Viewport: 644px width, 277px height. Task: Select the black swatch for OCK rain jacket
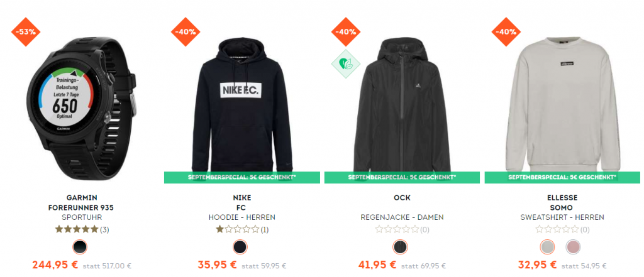[401, 247]
